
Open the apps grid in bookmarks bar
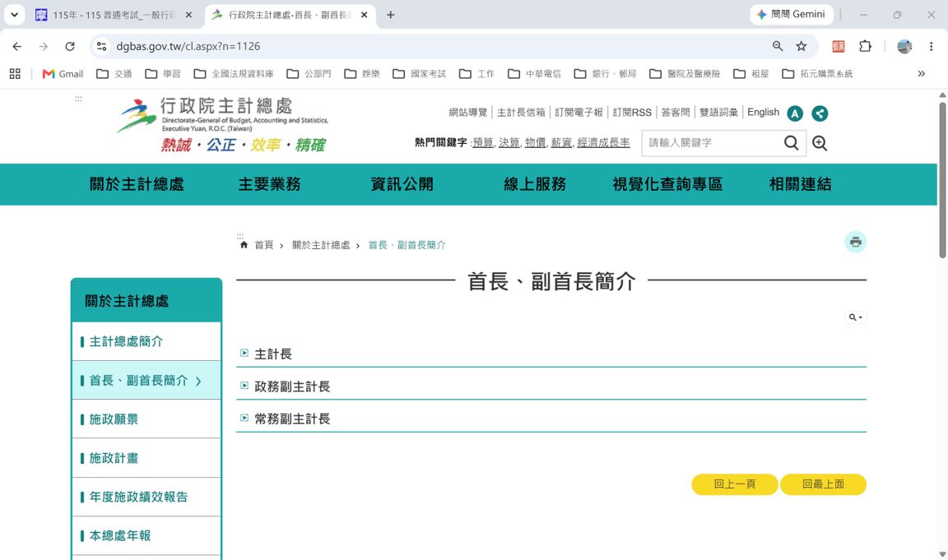coord(15,74)
